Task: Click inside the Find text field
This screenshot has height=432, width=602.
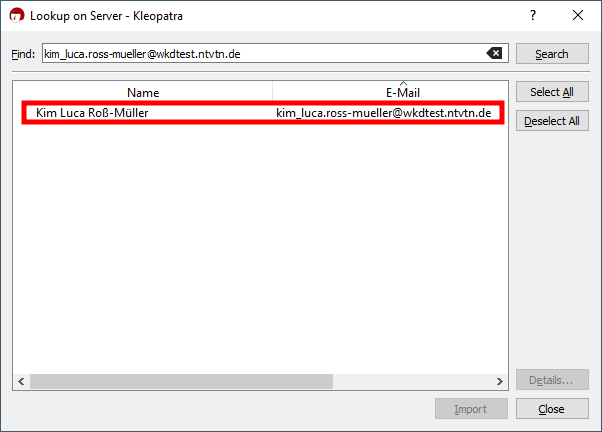Action: [260, 53]
